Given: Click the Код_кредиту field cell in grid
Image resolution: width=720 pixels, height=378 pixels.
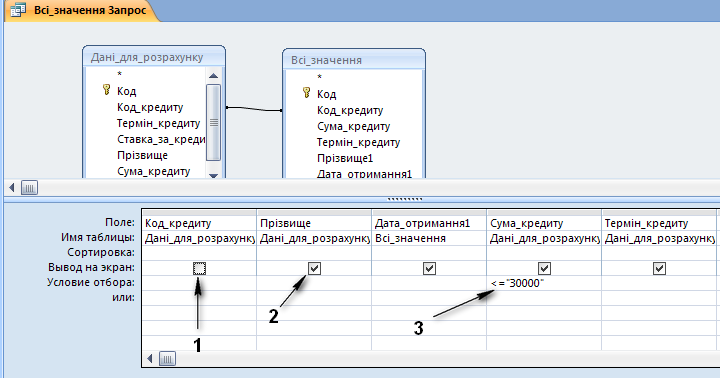Looking at the screenshot, I should pyautogui.click(x=199, y=223).
